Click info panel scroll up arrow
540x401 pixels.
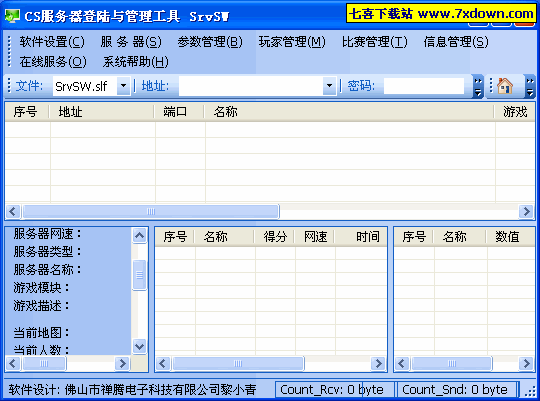pos(139,236)
